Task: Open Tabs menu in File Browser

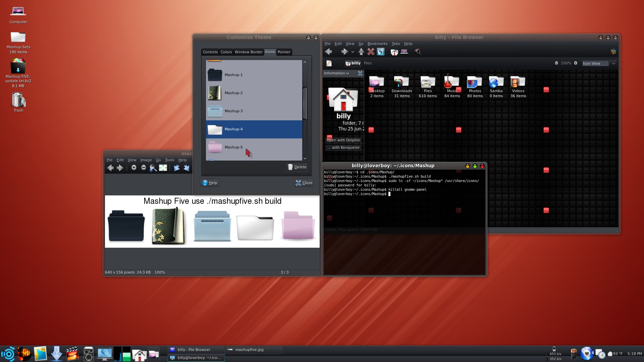Action: point(396,44)
